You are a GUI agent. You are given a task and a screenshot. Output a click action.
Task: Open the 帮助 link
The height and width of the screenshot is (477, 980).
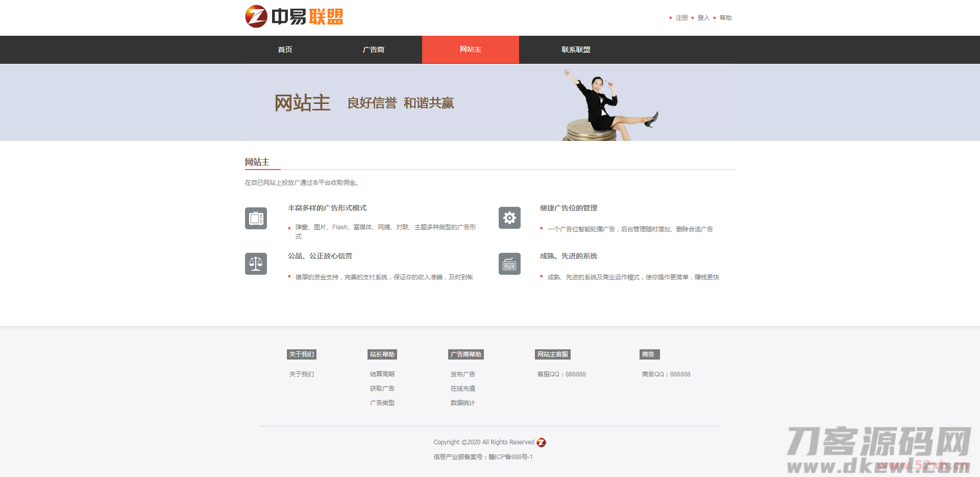coord(725,18)
